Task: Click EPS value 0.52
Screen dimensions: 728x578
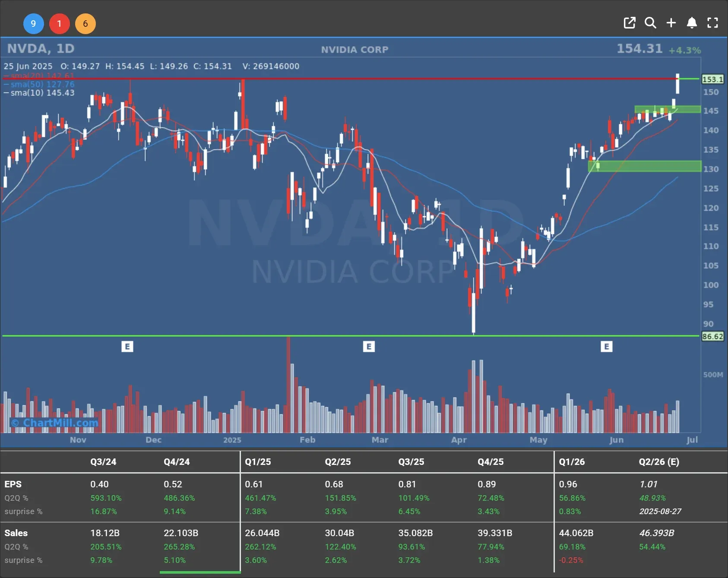Action: (173, 484)
